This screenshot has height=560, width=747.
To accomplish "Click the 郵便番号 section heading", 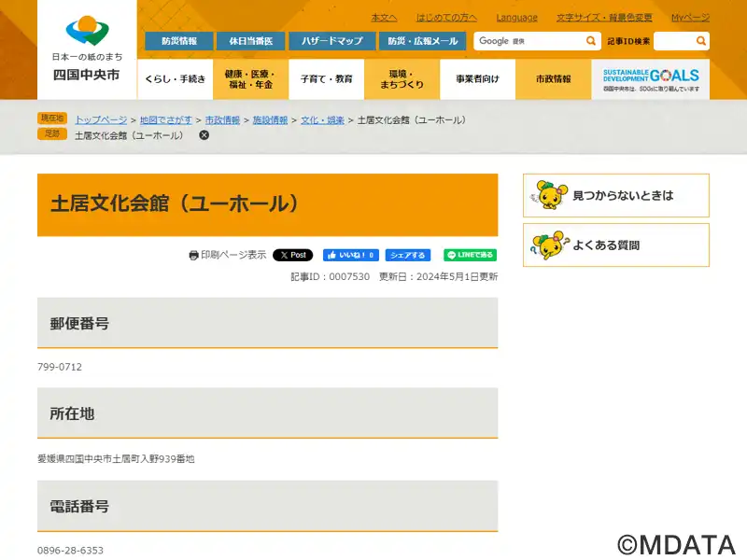I will tap(79, 323).
